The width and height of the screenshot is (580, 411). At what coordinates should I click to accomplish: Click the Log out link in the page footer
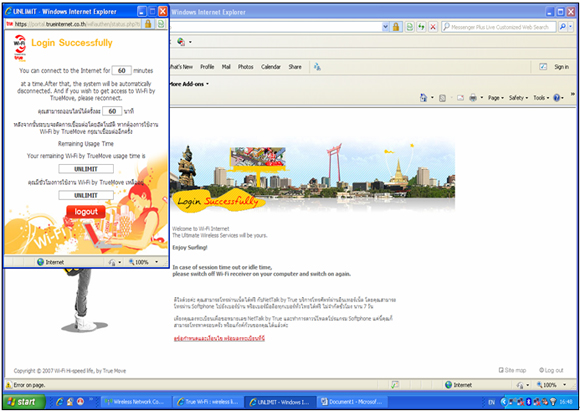point(551,370)
